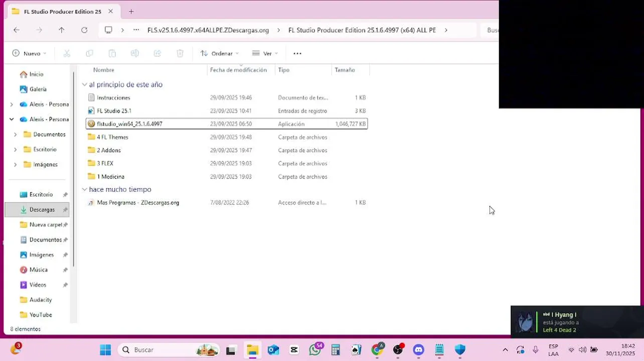
Task: Close the FL Studio Producer Edition tab
Action: (x=110, y=11)
